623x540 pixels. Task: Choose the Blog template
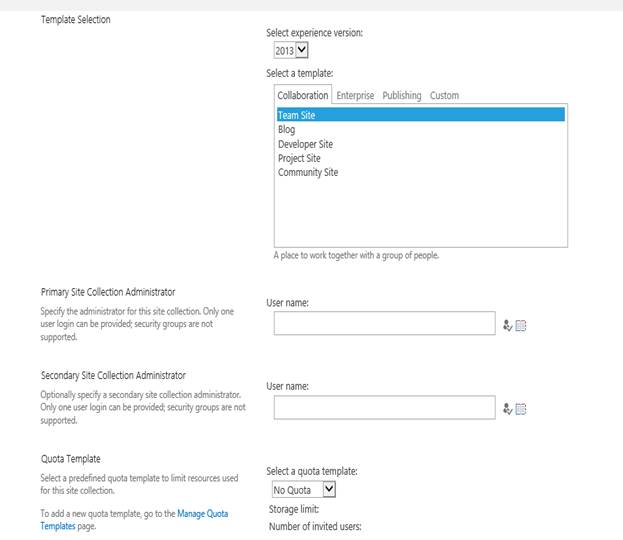pyautogui.click(x=287, y=130)
